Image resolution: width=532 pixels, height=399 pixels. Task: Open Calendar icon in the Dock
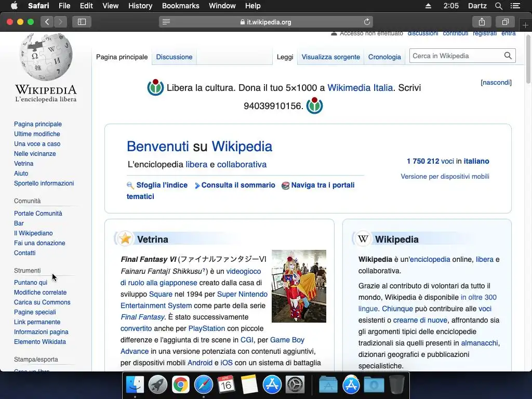[227, 385]
